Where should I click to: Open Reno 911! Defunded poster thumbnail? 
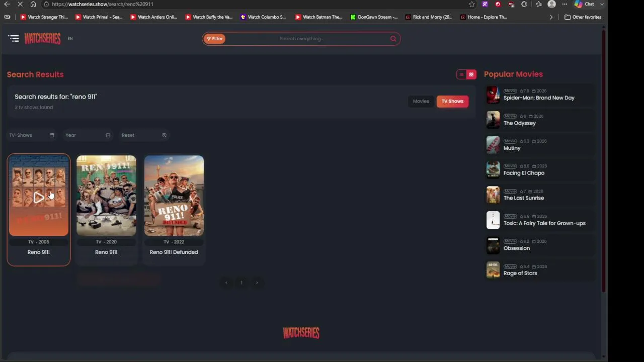(174, 196)
